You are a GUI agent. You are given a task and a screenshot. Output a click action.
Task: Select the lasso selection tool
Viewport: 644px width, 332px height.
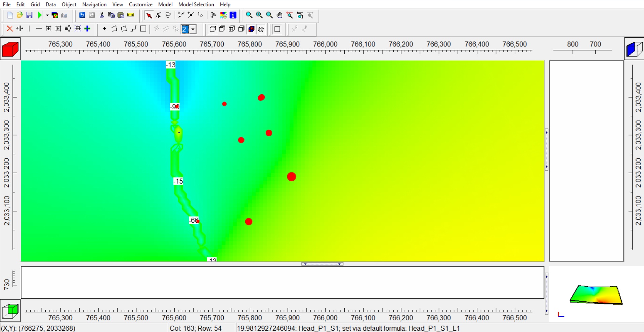pyautogui.click(x=168, y=15)
